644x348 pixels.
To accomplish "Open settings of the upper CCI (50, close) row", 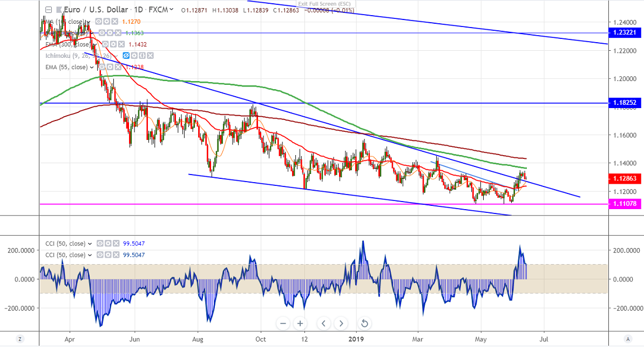I will pos(108,244).
